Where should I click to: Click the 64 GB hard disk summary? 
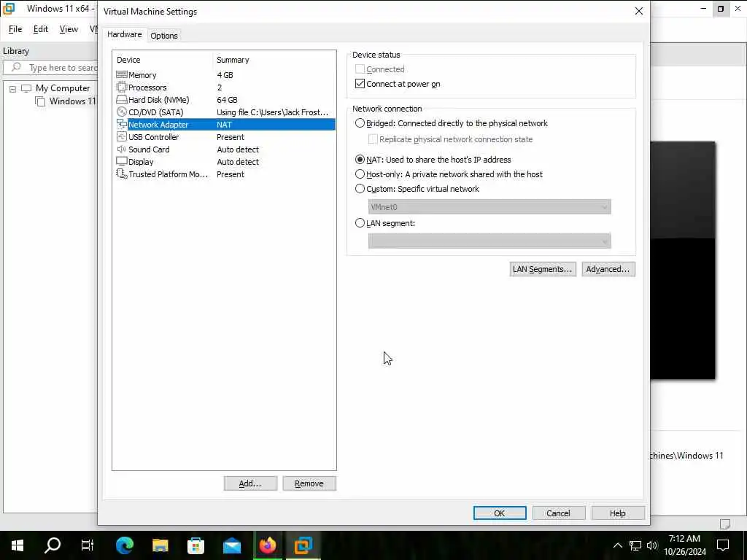point(227,99)
